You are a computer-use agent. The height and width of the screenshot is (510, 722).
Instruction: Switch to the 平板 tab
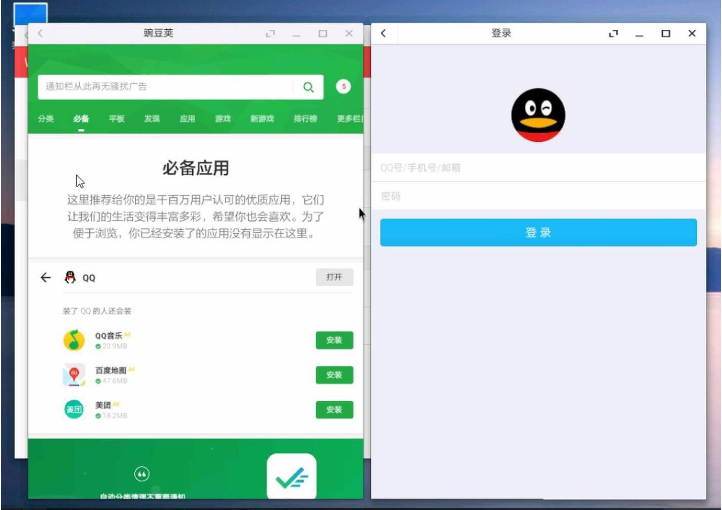[116, 119]
